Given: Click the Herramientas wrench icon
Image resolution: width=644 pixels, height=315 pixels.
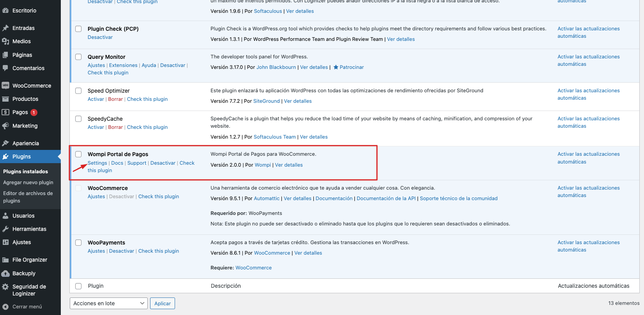Looking at the screenshot, I should (x=5, y=229).
